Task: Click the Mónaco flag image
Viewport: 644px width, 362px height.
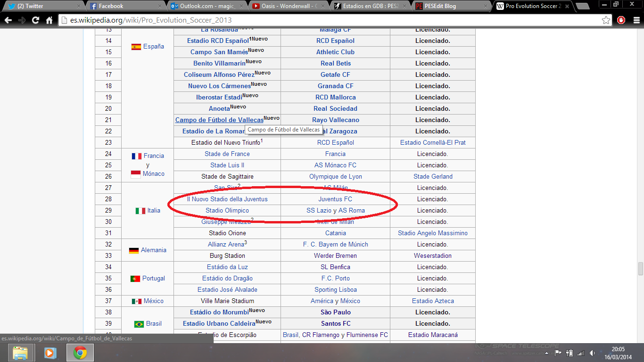Action: tap(135, 174)
